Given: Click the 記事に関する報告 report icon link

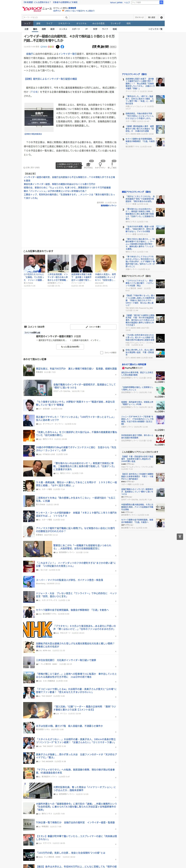Looking at the screenshot, I should tap(31, 168).
